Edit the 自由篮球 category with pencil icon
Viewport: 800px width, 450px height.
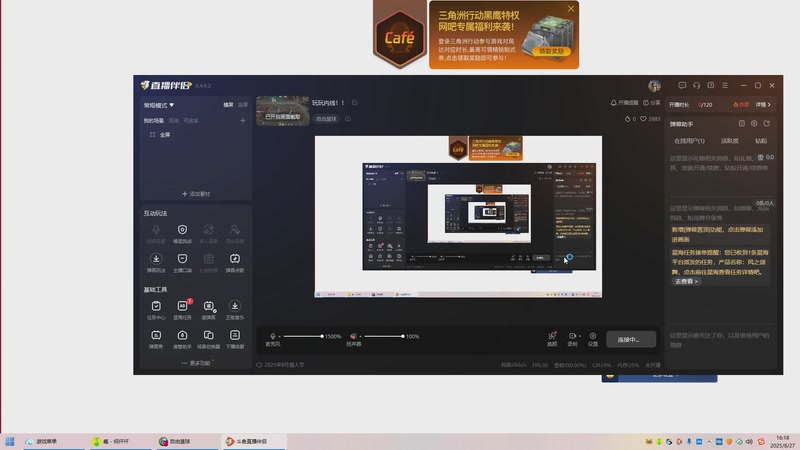[x=348, y=118]
